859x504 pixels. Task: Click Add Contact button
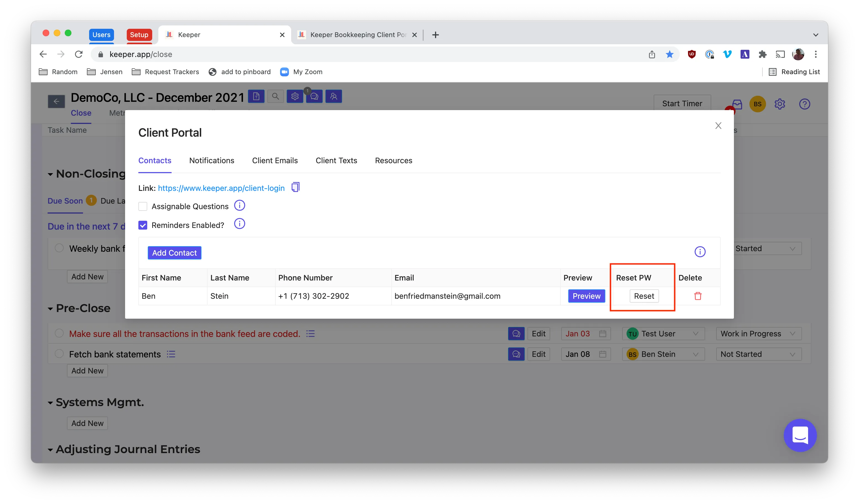click(174, 253)
